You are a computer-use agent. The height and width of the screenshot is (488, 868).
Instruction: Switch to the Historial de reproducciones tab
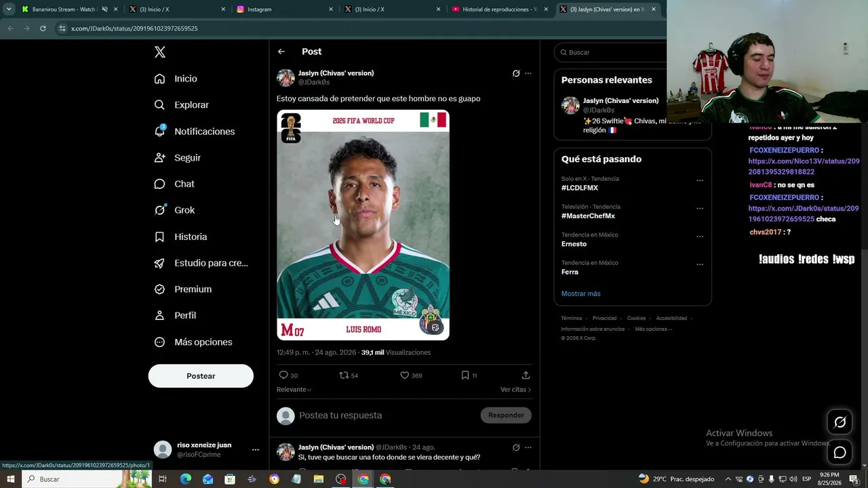click(x=500, y=9)
